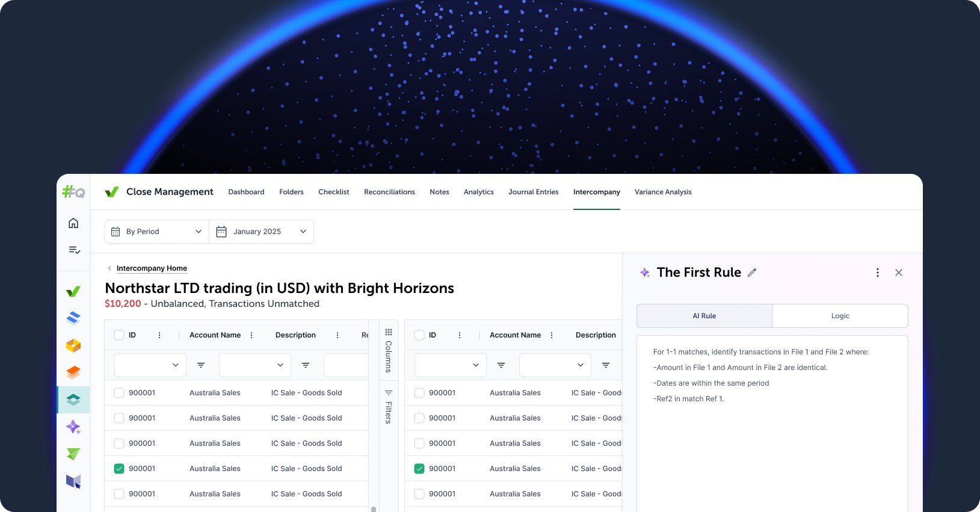Click "For 1-1 matches" rule intro text
The width and height of the screenshot is (980, 512).
point(761,352)
